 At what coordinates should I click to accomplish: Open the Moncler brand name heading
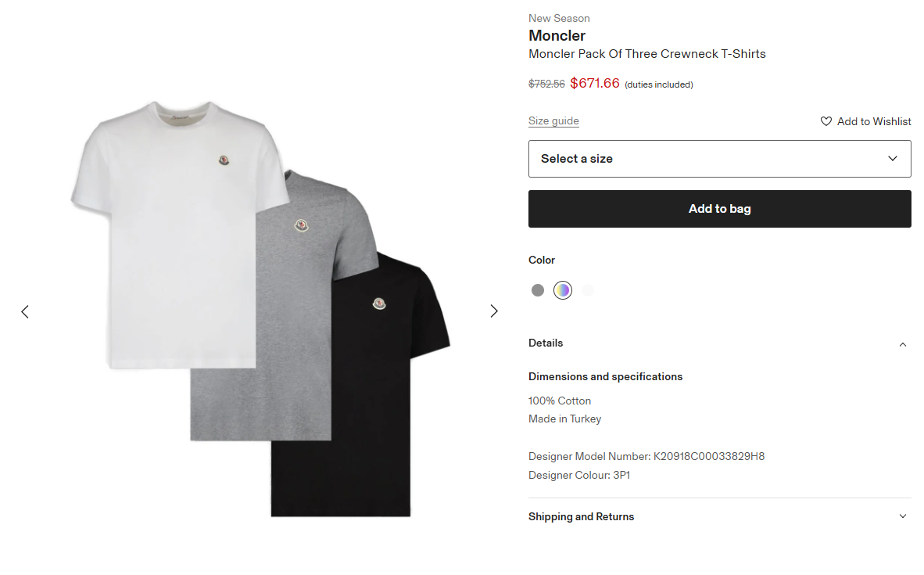[557, 35]
